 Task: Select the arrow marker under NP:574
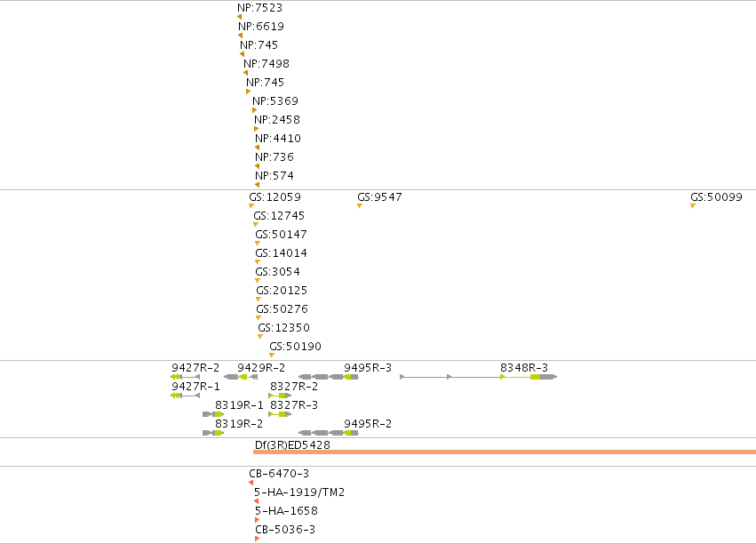(x=257, y=185)
